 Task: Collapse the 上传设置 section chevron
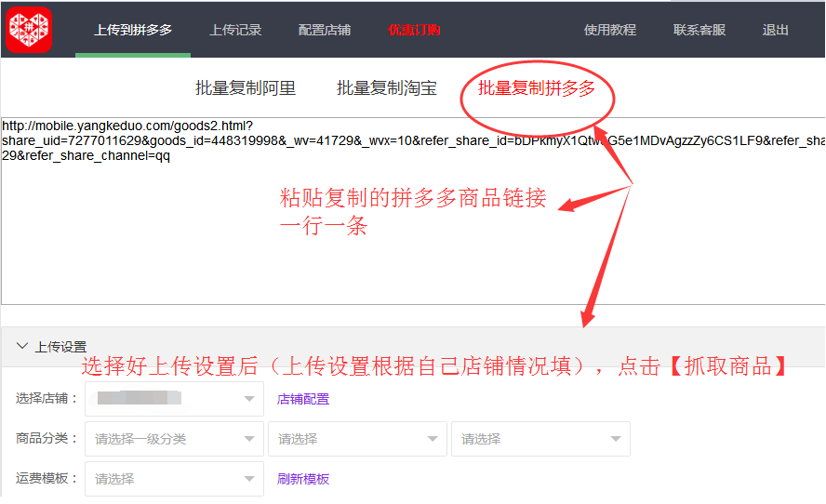[22, 346]
